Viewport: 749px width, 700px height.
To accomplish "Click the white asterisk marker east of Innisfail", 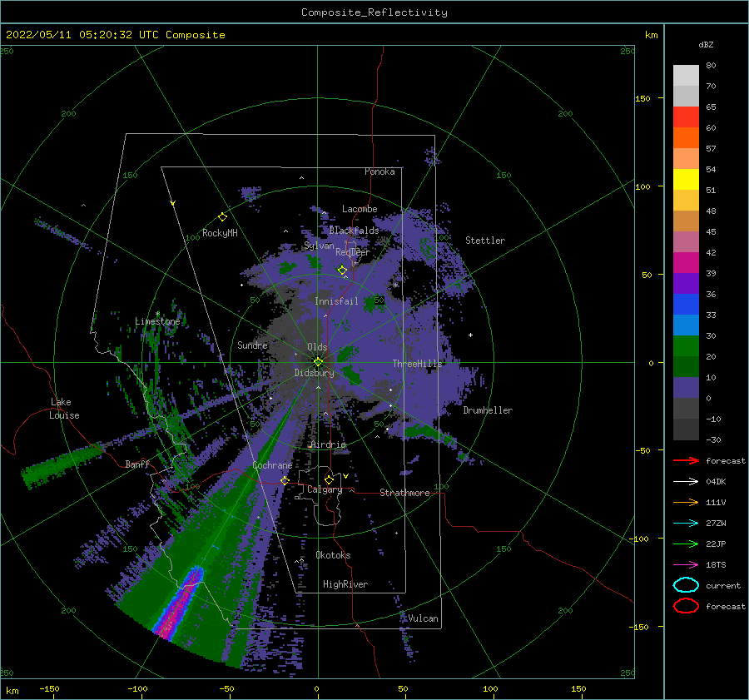I will coord(396,285).
